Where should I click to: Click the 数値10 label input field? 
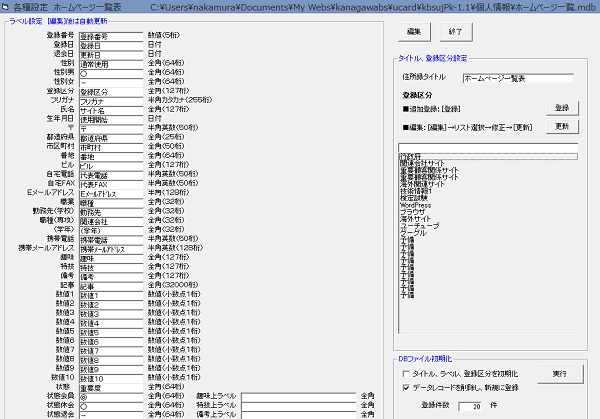click(111, 376)
